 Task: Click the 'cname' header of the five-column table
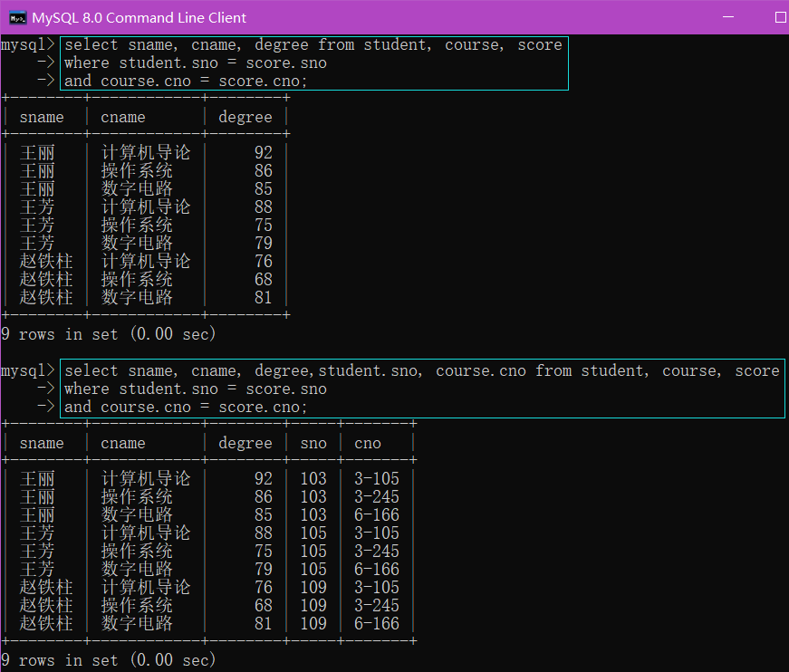point(123,443)
